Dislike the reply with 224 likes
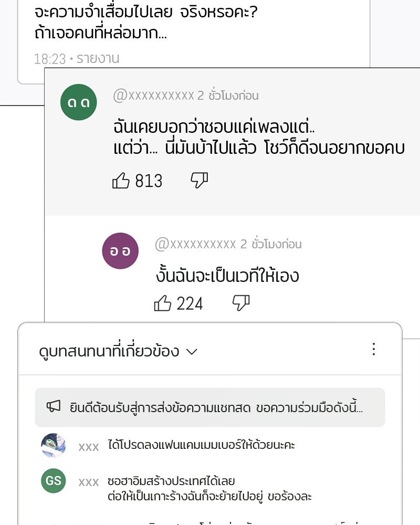Viewport: 420px width, 525px height. pos(241,303)
